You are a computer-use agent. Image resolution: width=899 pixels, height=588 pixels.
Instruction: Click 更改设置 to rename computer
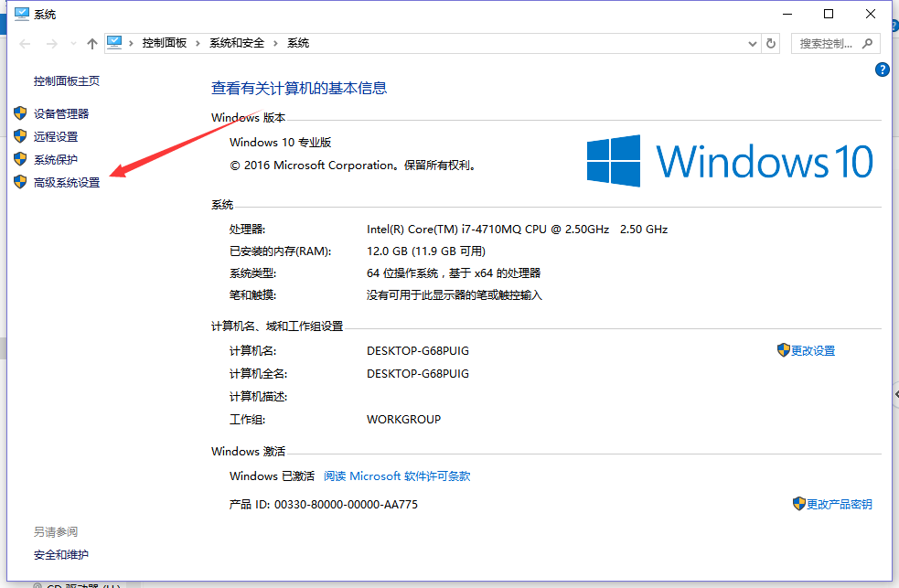click(813, 351)
